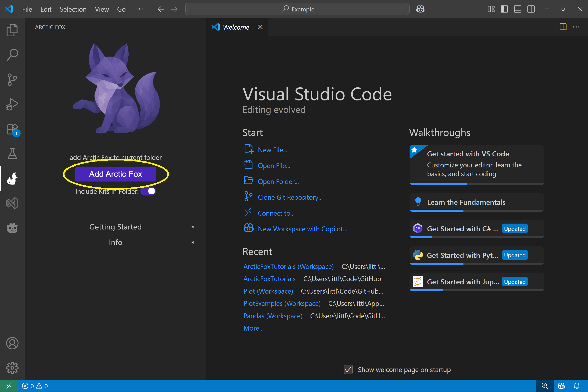Toggle Primary Side Bar layout icon

(504, 9)
